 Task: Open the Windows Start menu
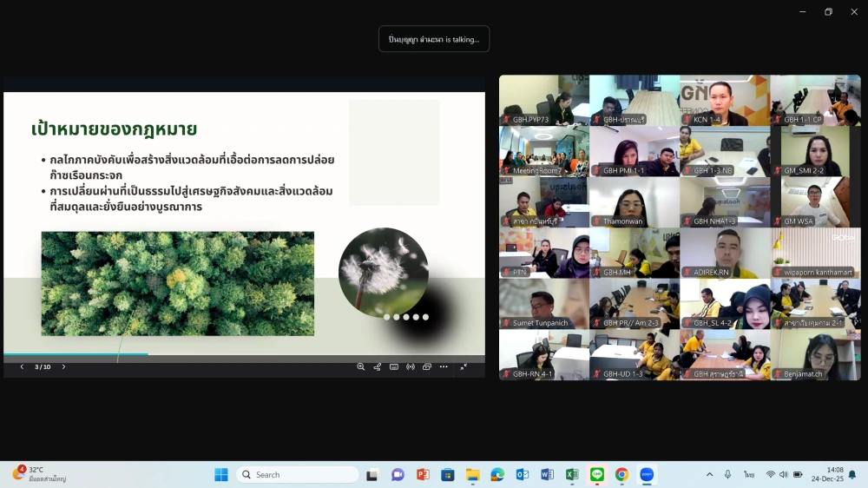click(x=220, y=475)
